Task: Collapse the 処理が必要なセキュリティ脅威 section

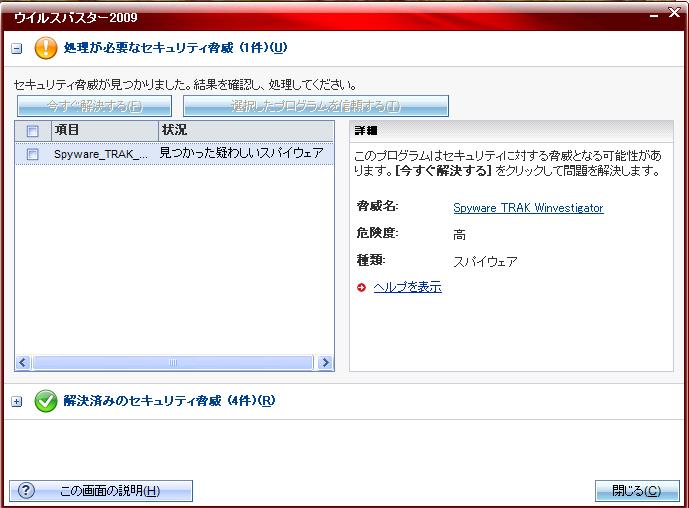Action: (x=16, y=48)
